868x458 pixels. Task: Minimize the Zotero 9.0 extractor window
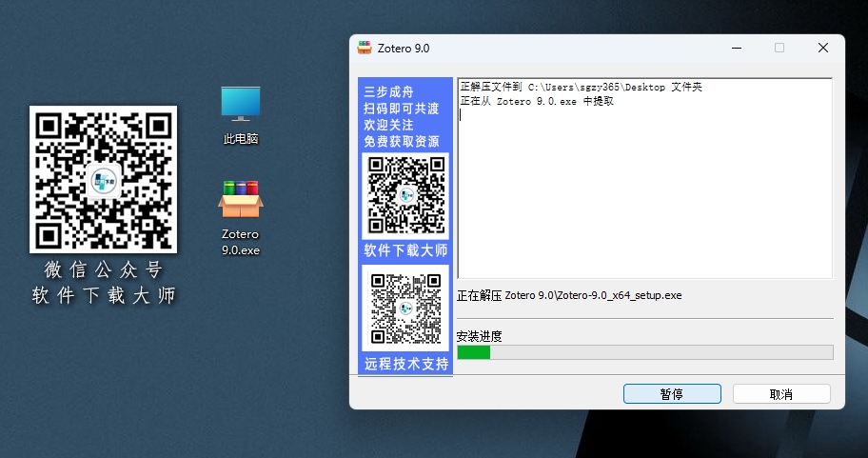737,49
